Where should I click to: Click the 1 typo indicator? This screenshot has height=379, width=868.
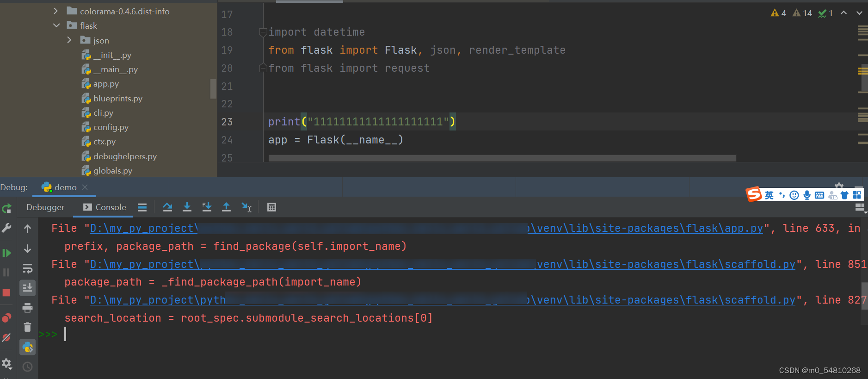pyautogui.click(x=825, y=13)
